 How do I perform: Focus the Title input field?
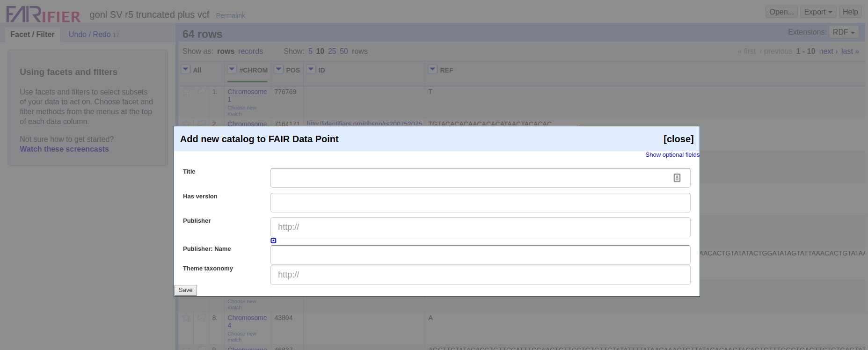click(480, 178)
